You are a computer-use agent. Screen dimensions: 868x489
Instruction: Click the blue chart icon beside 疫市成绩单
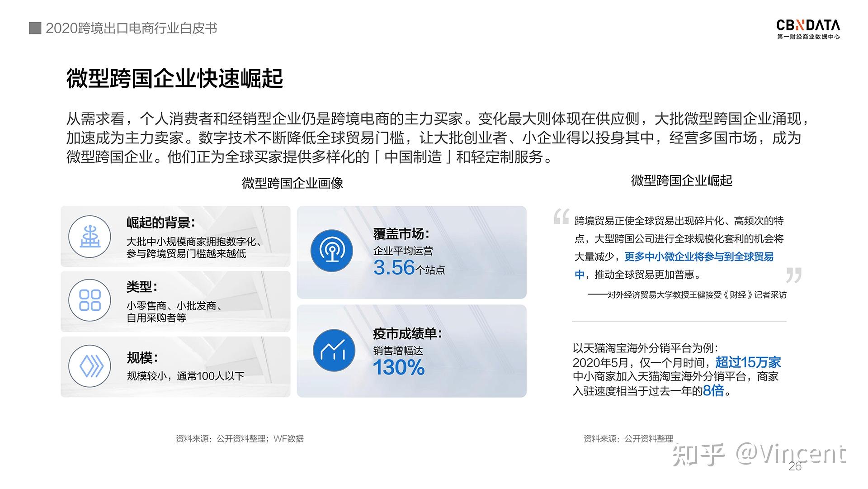click(334, 350)
